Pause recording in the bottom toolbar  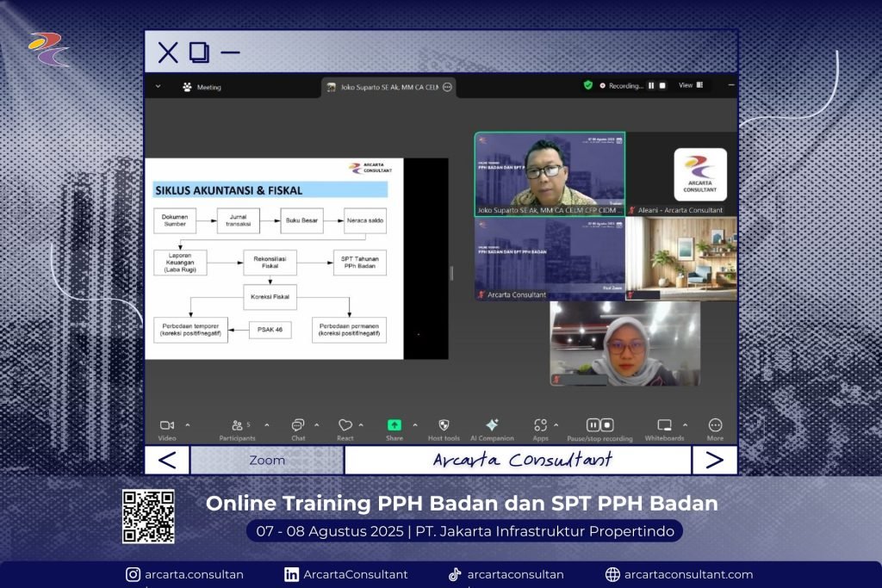pos(593,425)
